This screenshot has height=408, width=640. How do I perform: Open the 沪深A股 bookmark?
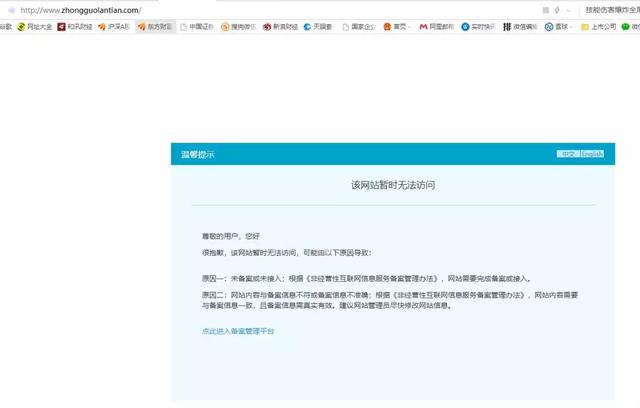[x=114, y=27]
